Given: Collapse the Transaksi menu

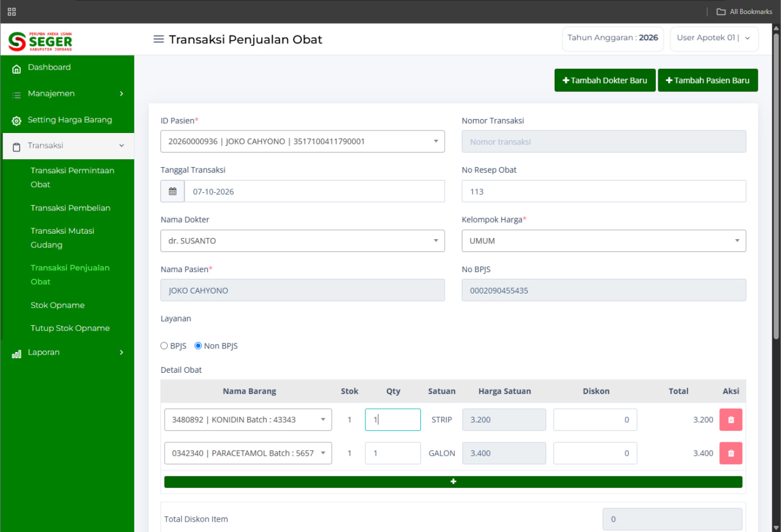Looking at the screenshot, I should pyautogui.click(x=67, y=146).
